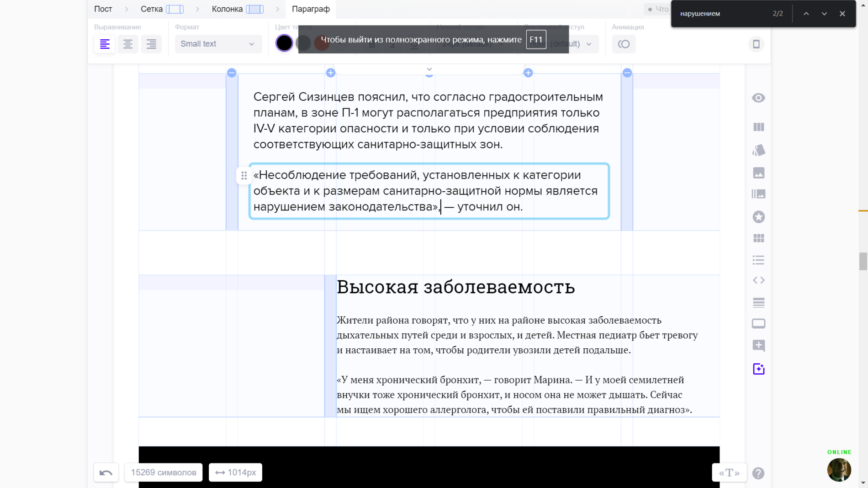Click the Сетка layout indicator icon
The height and width of the screenshot is (488, 868).
tap(175, 9)
